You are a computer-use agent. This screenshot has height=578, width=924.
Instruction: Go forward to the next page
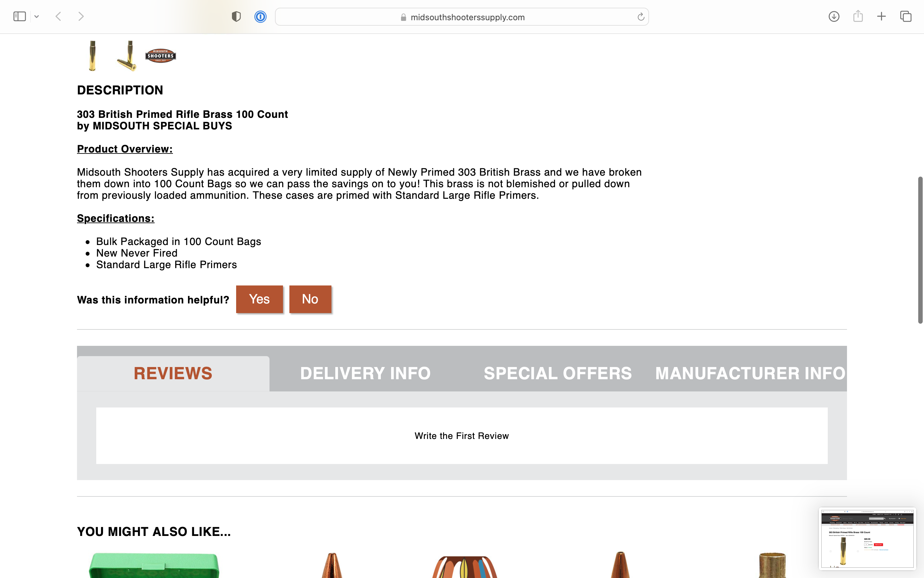click(81, 16)
